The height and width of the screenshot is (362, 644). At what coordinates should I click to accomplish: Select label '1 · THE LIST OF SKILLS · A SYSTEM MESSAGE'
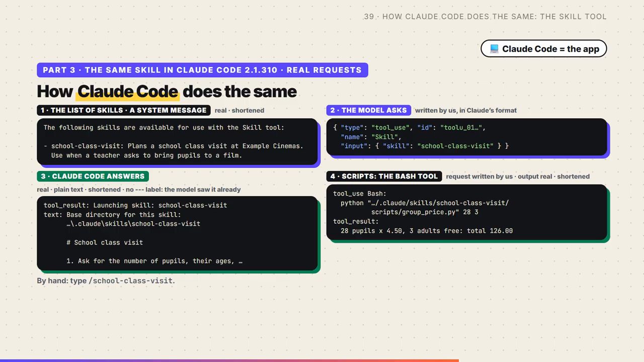pyautogui.click(x=124, y=110)
